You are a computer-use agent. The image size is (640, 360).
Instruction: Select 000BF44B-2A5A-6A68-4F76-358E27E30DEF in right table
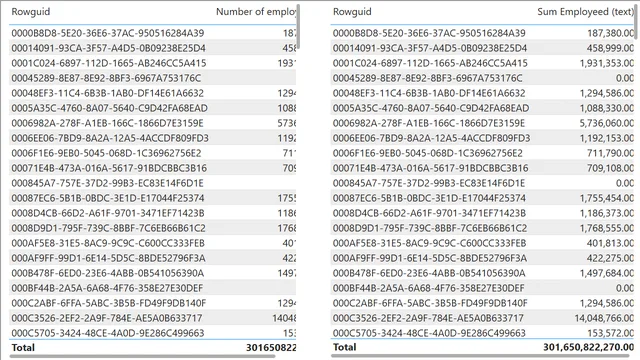428,288
